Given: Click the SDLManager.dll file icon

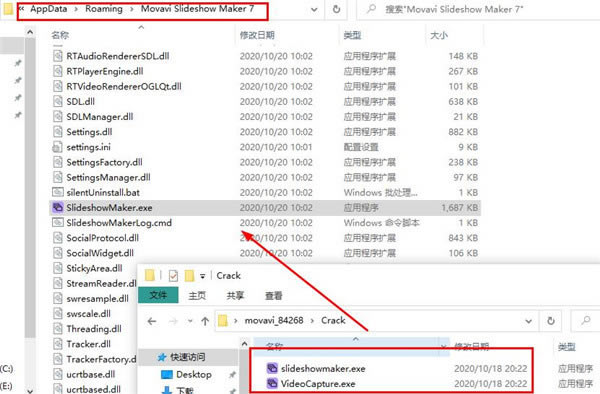Looking at the screenshot, I should click(57, 117).
